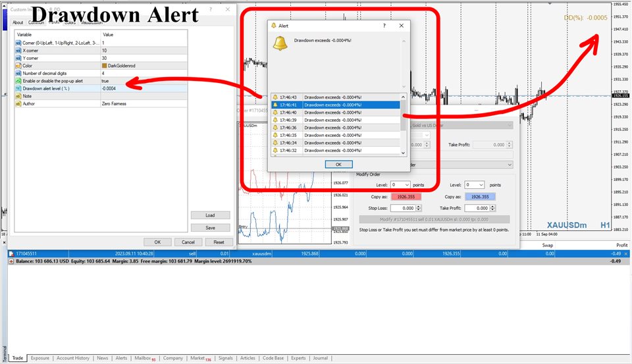Click the blue Copy as 1926.355 button
The image size is (632, 364).
coord(480,197)
